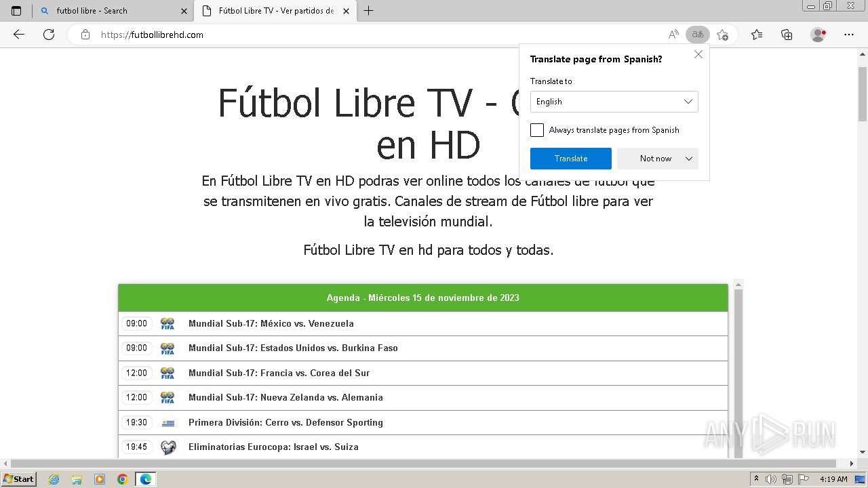Switch to futbol libre Search tab
This screenshot has width=868, height=488.
112,11
